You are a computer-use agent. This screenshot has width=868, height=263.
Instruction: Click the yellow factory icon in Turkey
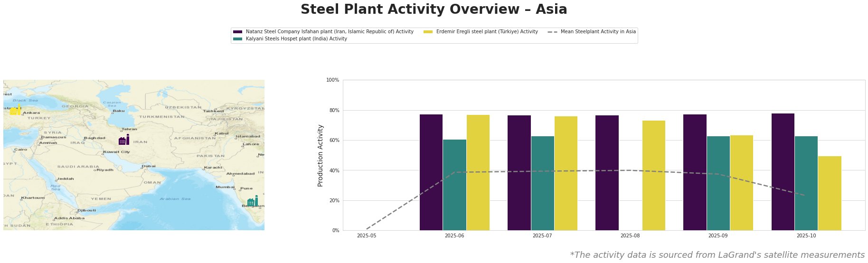coord(15,110)
